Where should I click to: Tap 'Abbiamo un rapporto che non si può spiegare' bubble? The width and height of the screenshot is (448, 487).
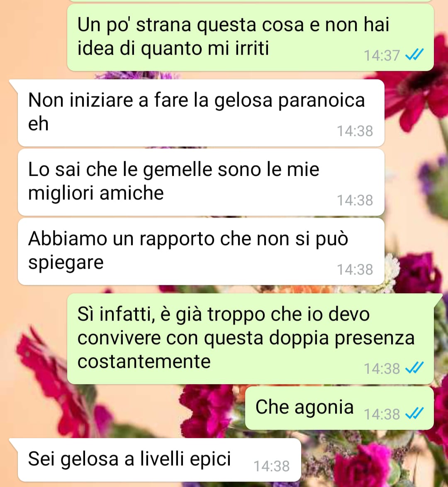pyautogui.click(x=201, y=251)
